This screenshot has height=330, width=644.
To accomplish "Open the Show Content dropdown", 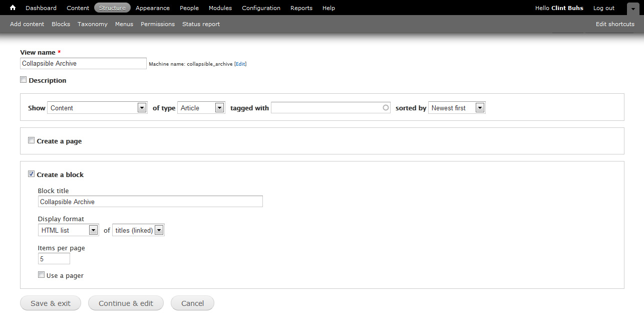I will (x=97, y=108).
